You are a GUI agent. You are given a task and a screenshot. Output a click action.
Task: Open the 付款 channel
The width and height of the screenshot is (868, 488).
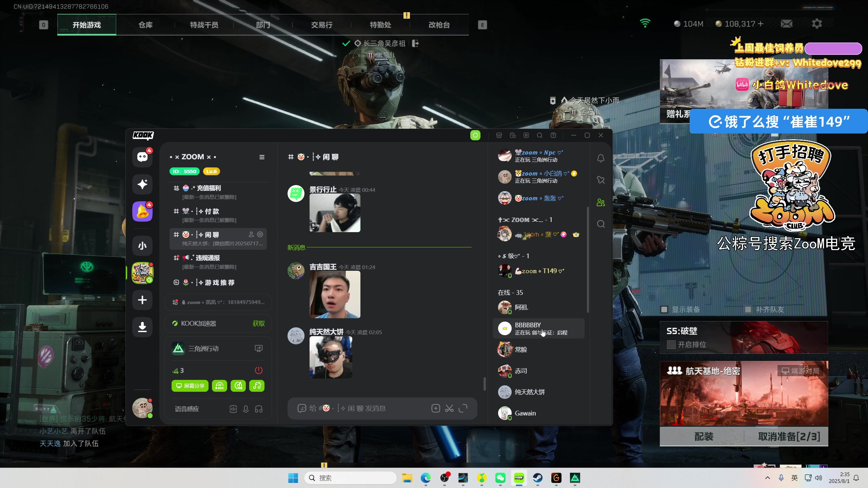(x=218, y=215)
